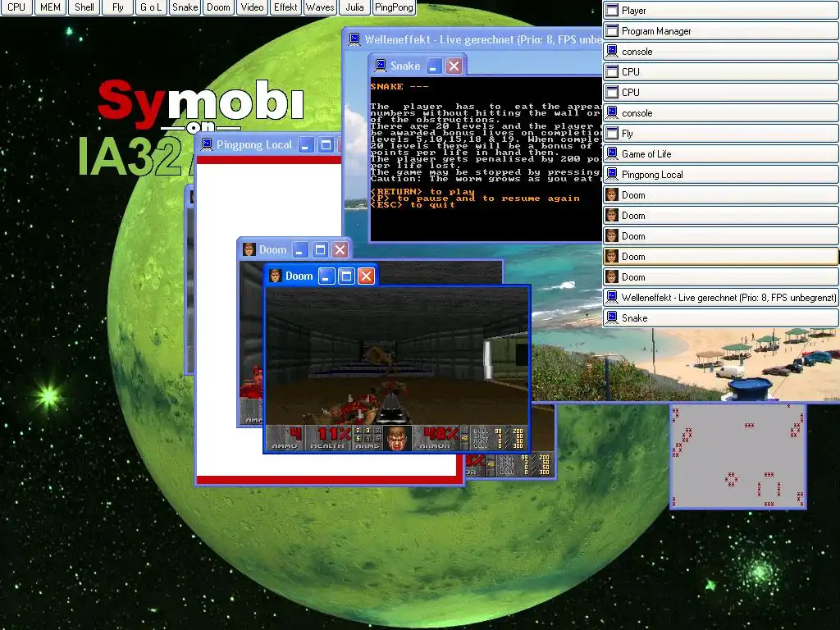This screenshot has height=630, width=840.
Task: Click the front Doom window face icon
Action: pos(276,276)
